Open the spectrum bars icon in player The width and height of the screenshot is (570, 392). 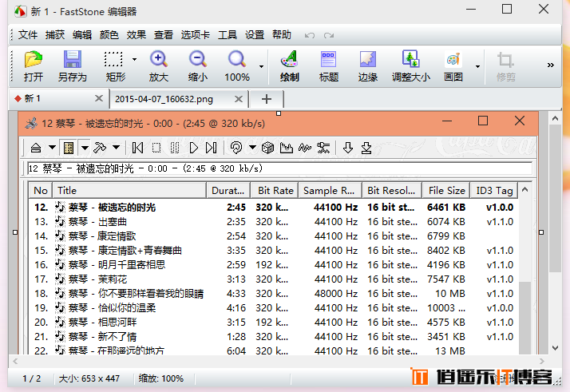pos(287,148)
